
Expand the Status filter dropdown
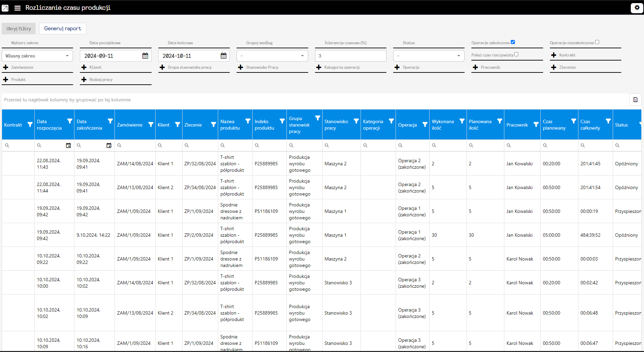[x=429, y=56]
